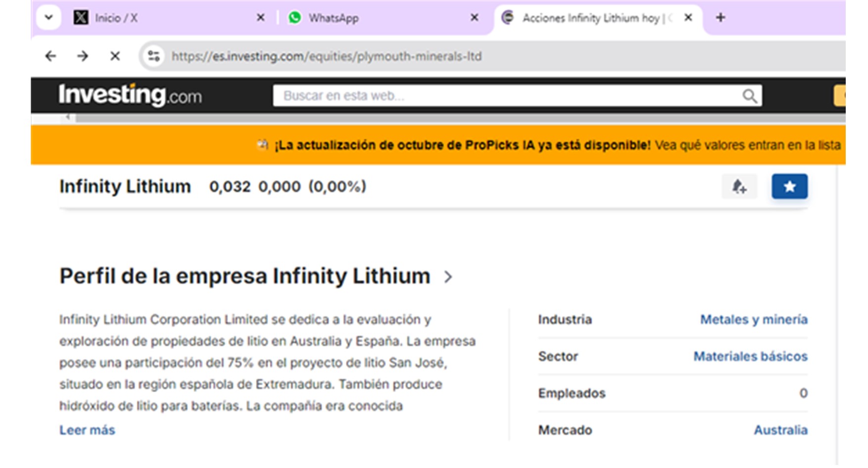Viewport: 868px width, 468px height.
Task: Open the Metales y minería link
Action: (753, 319)
